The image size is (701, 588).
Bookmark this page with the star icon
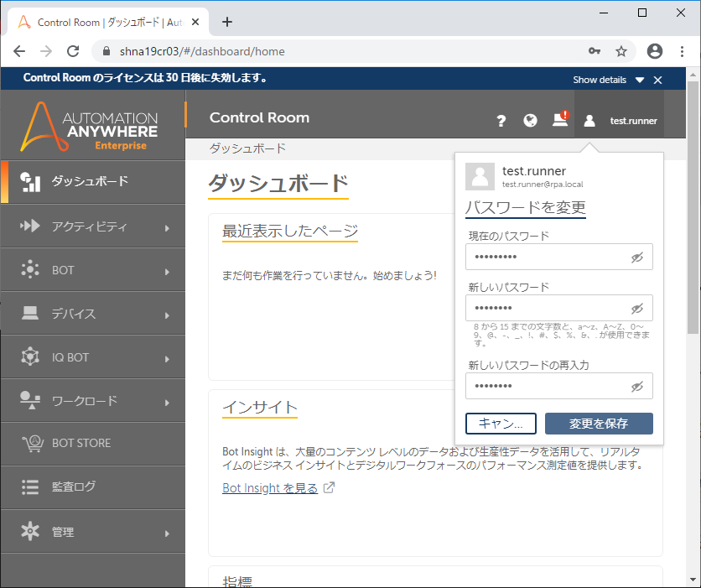(x=621, y=51)
